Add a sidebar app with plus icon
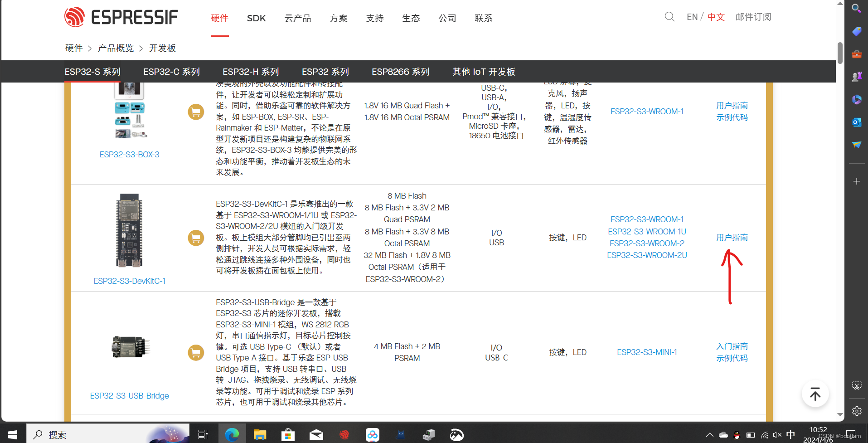Image resolution: width=868 pixels, height=443 pixels. (x=856, y=181)
